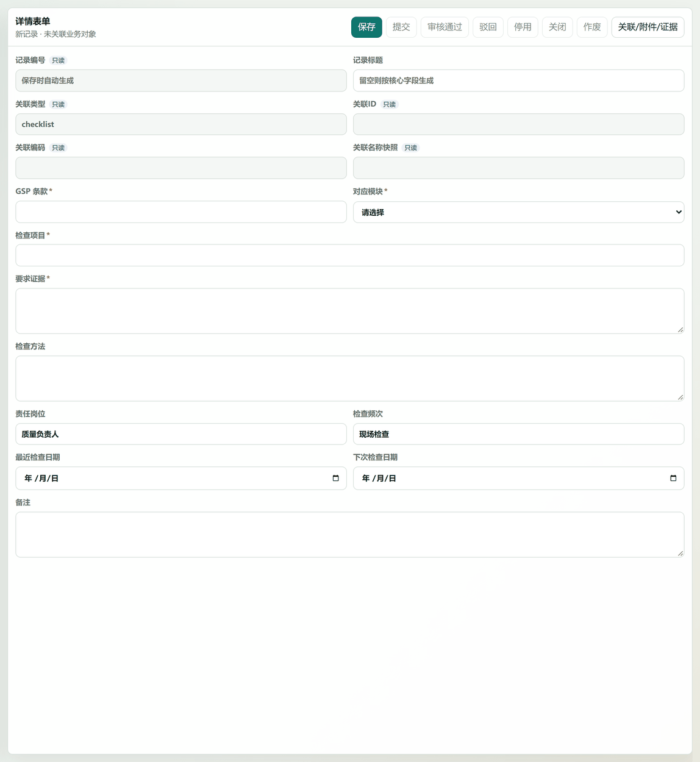The width and height of the screenshot is (700, 762).
Task: Open calendar picker for 最近检查日期
Action: [335, 479]
